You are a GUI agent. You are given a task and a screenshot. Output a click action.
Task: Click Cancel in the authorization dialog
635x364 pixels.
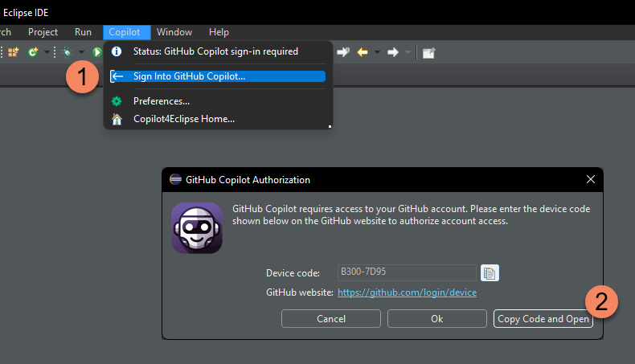331,319
